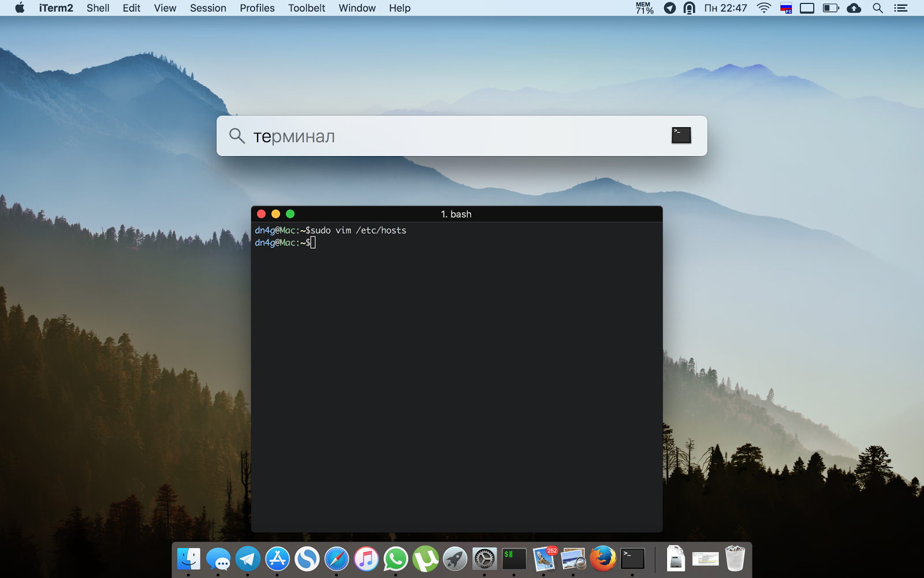924x578 pixels.
Task: Open WhatsApp from the Dock
Action: [x=396, y=559]
